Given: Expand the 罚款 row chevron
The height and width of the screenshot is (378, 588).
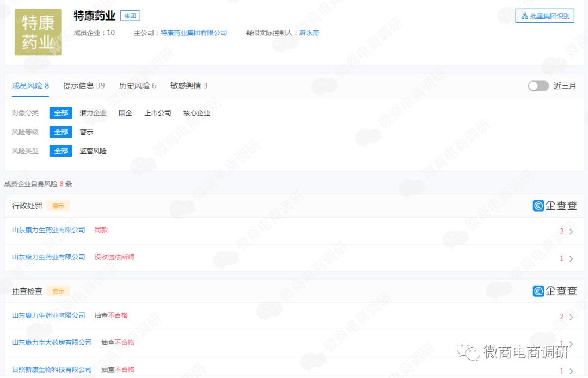Looking at the screenshot, I should (x=571, y=232).
